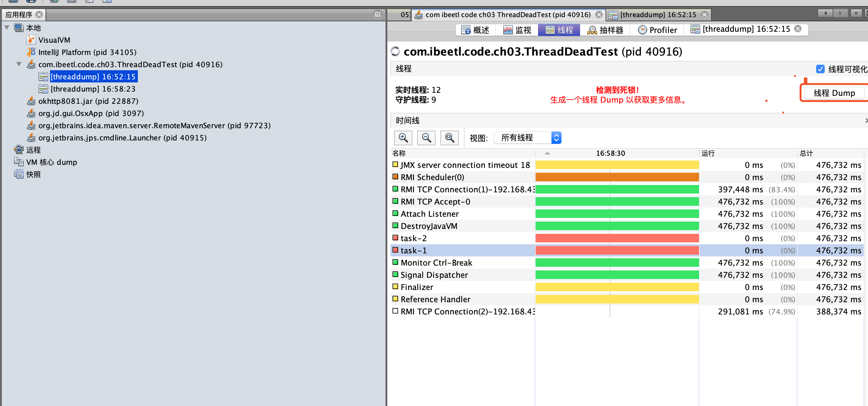Collapse the 本地 tree node
This screenshot has height=406, width=868.
pyautogui.click(x=7, y=28)
